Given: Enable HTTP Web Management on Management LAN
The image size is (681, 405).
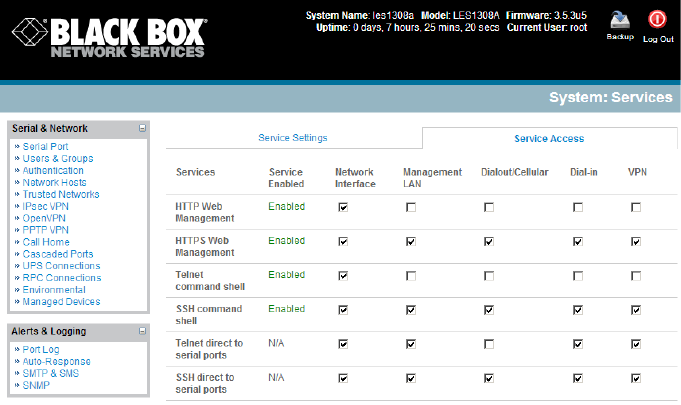Looking at the screenshot, I should click(x=411, y=207).
